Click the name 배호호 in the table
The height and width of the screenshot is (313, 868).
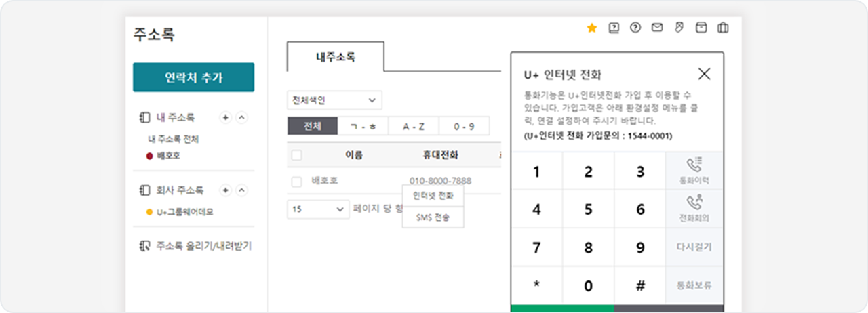[324, 181]
